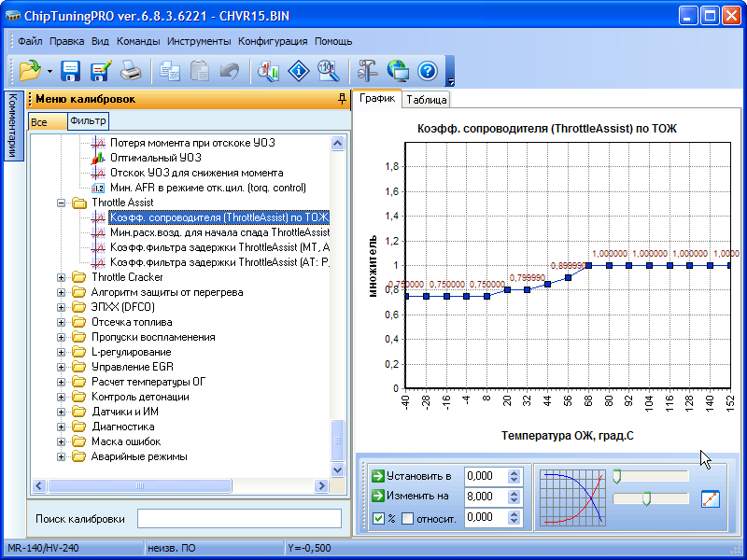This screenshot has width=747, height=560.
Task: Expand the Throttle Cracker folder
Action: [62, 277]
